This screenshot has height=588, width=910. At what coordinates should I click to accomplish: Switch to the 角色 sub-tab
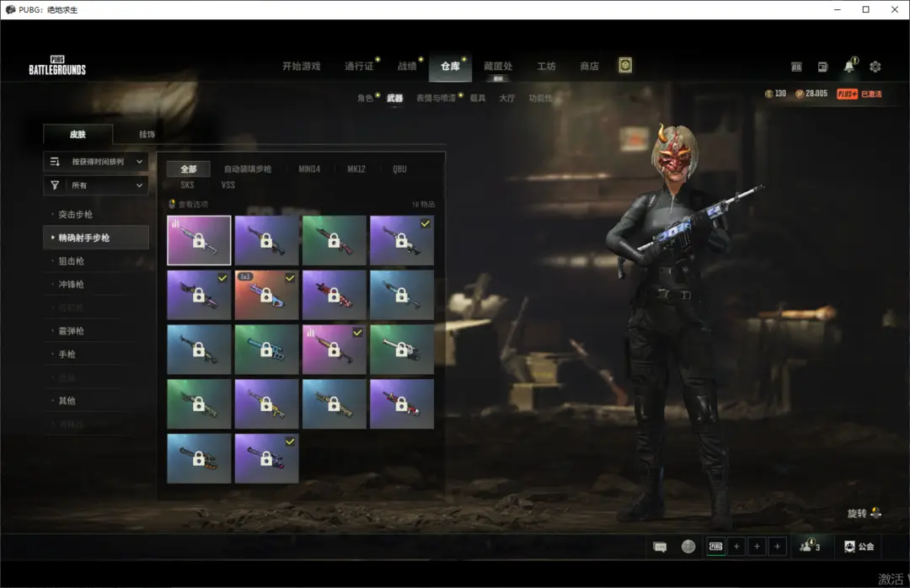click(365, 98)
